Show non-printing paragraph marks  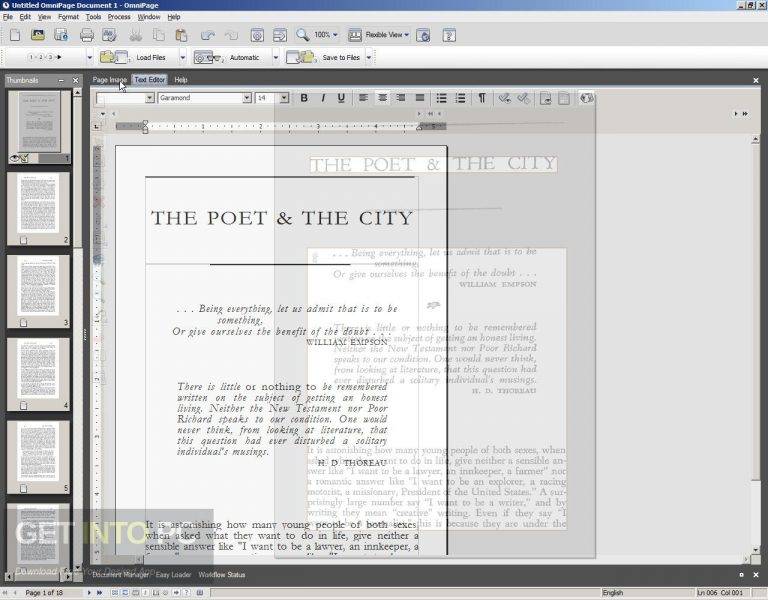[482, 98]
